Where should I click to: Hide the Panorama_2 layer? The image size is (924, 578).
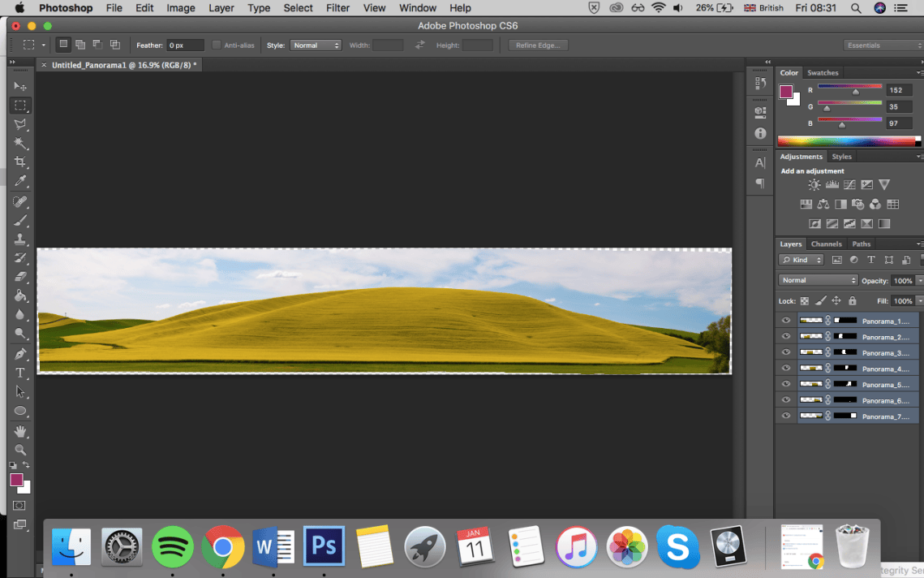[785, 337]
